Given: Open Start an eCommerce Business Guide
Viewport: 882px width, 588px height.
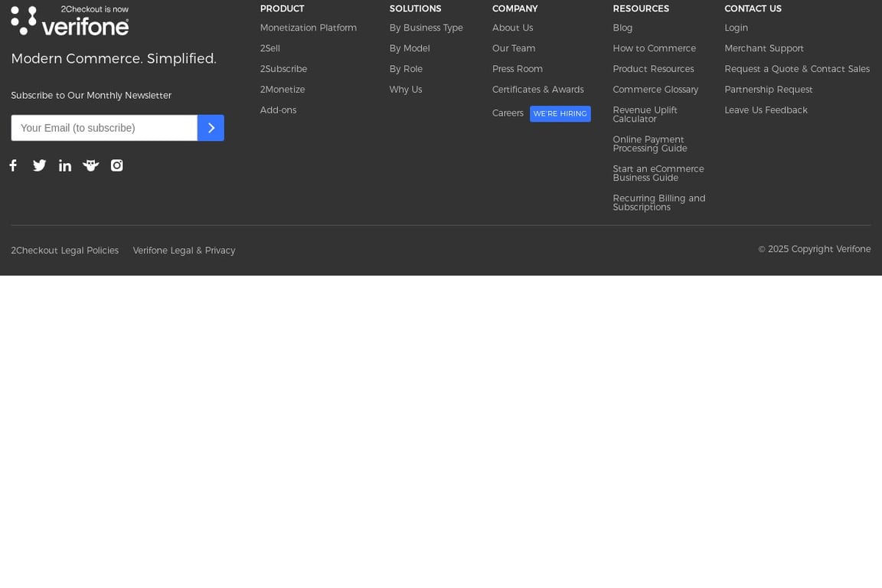Looking at the screenshot, I should [x=658, y=173].
